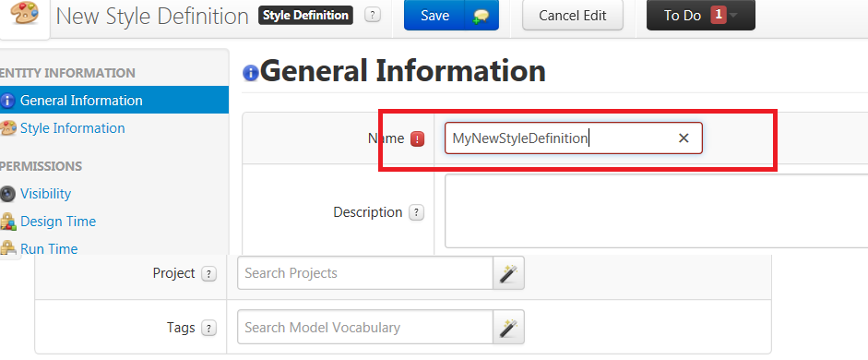Image resolution: width=868 pixels, height=360 pixels.
Task: Focus the Name text field
Action: click(x=574, y=138)
